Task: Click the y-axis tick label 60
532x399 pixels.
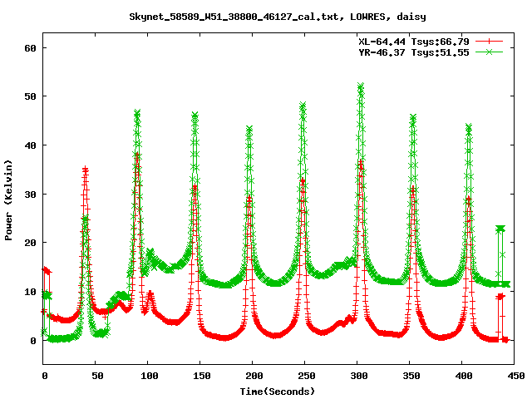Action: click(x=30, y=48)
